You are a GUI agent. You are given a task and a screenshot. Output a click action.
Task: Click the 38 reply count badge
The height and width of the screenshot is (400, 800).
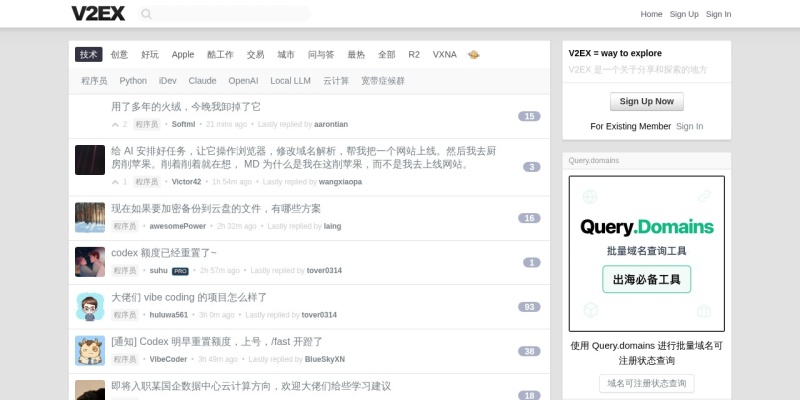click(529, 352)
